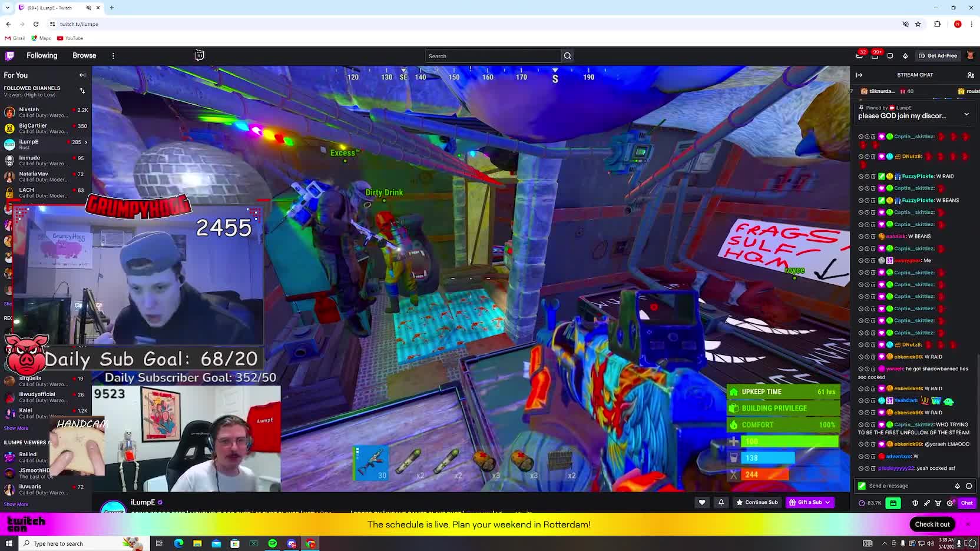Show more recommended channels above viewers section
The width and height of the screenshot is (980, 551).
click(x=16, y=428)
